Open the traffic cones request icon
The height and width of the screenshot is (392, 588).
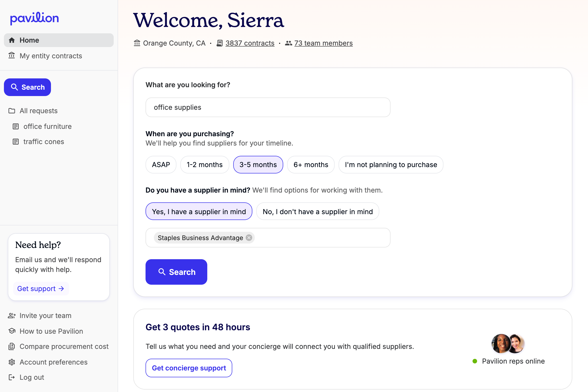15,142
